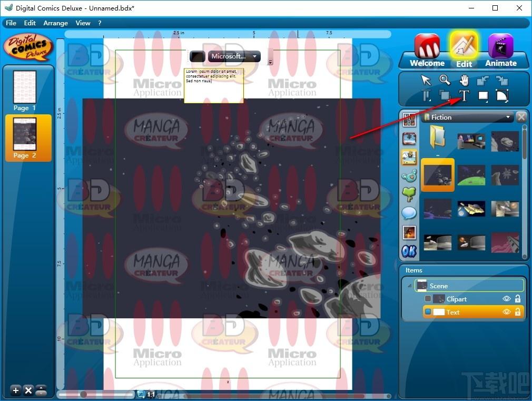Switch to the Edit mode tab
This screenshot has height=401, width=532.
[464, 50]
